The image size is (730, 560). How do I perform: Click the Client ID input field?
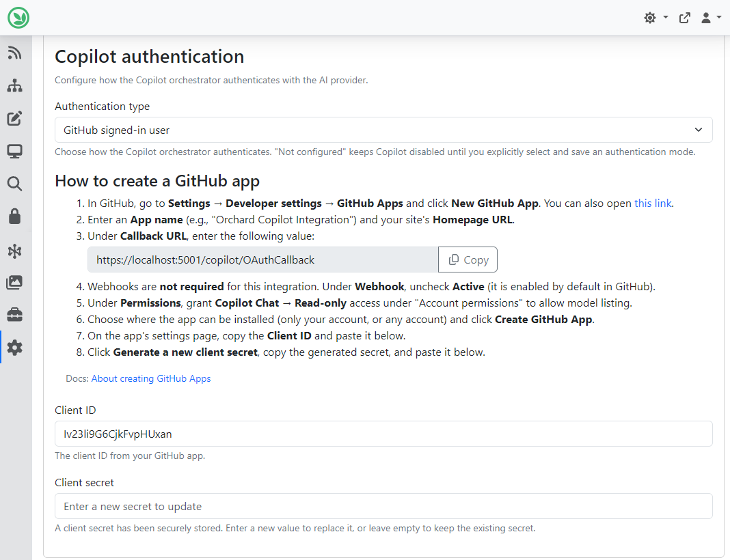pyautogui.click(x=383, y=434)
